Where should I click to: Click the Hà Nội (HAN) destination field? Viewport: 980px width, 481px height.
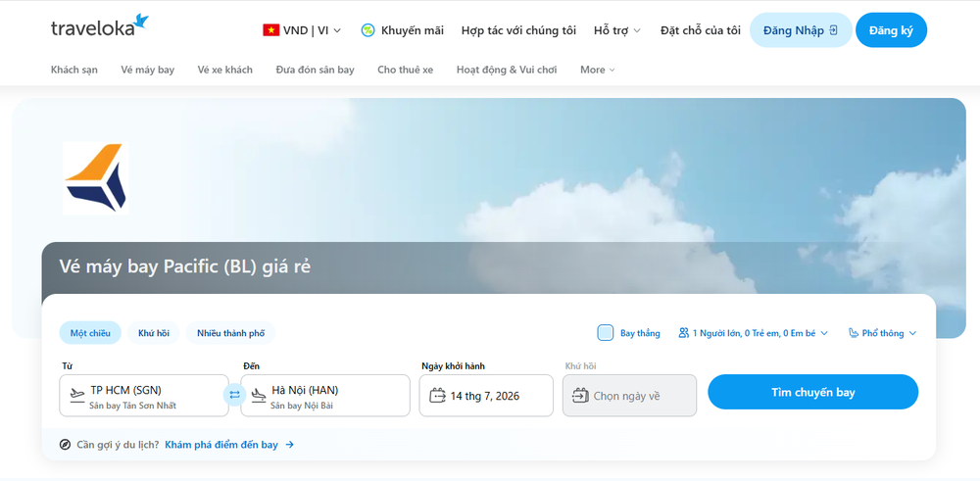coord(325,396)
